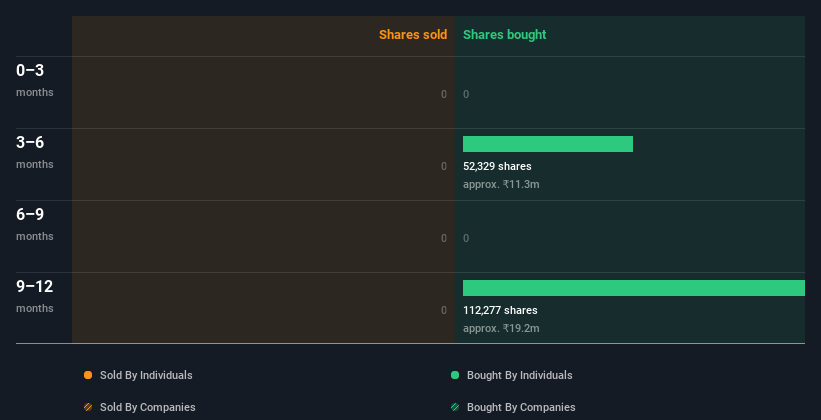This screenshot has width=821, height=420.
Task: Click the green bar for 9–12 months
Action: (634, 288)
